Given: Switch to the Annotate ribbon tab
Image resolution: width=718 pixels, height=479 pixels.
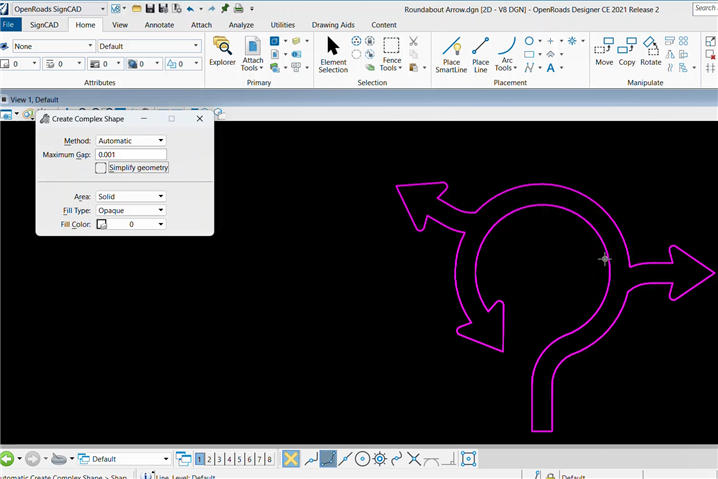Looking at the screenshot, I should (159, 24).
